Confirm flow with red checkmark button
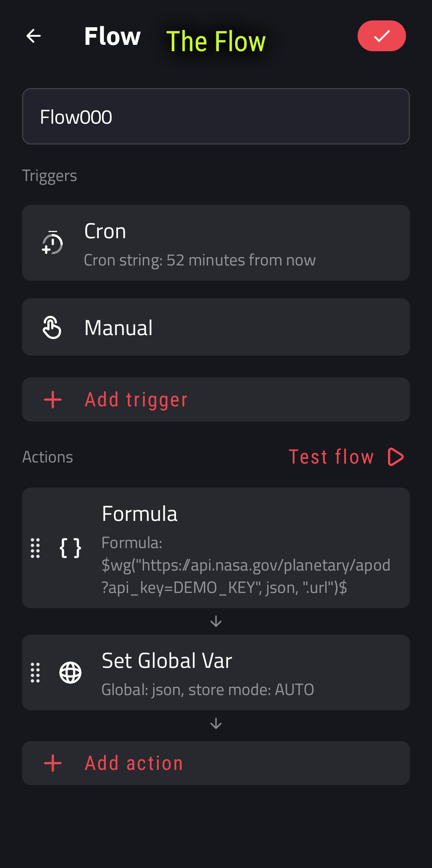Screen dimensions: 432x868 click(x=381, y=36)
